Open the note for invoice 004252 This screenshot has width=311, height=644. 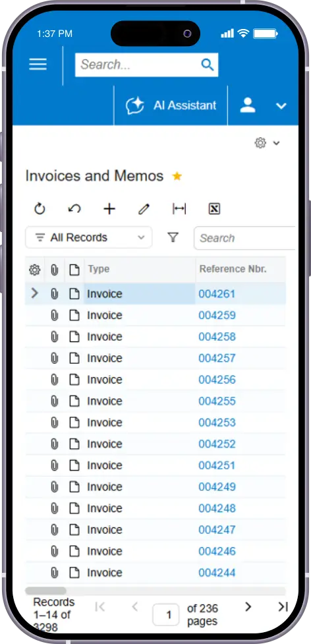point(74,444)
